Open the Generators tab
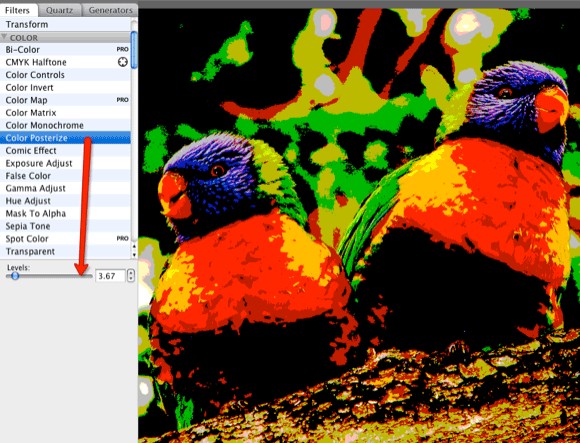 [110, 10]
